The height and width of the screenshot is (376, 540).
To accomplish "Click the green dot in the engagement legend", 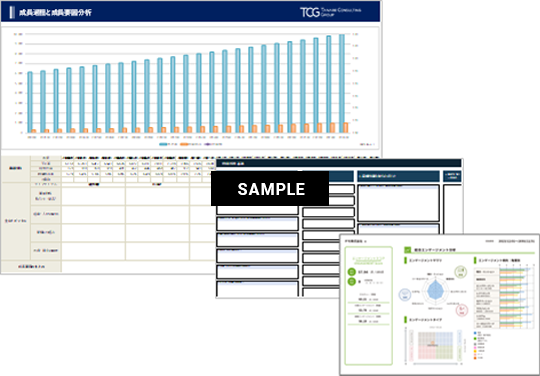I will click(x=475, y=338).
